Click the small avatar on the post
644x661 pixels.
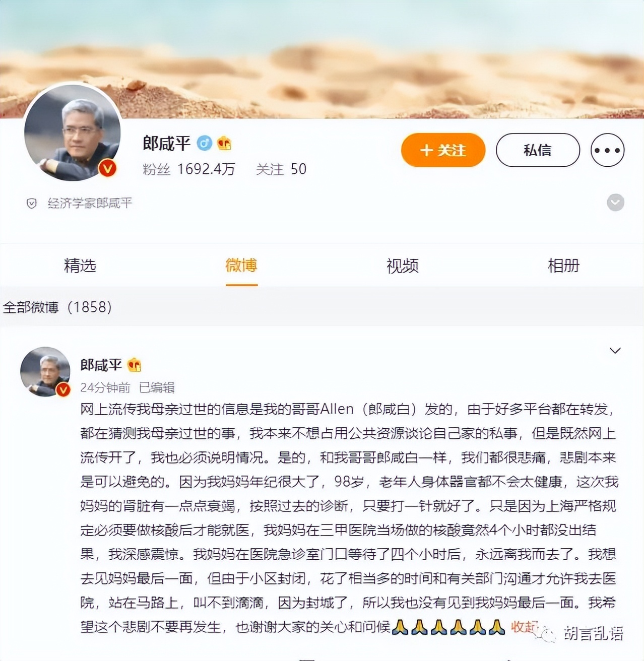(x=45, y=372)
